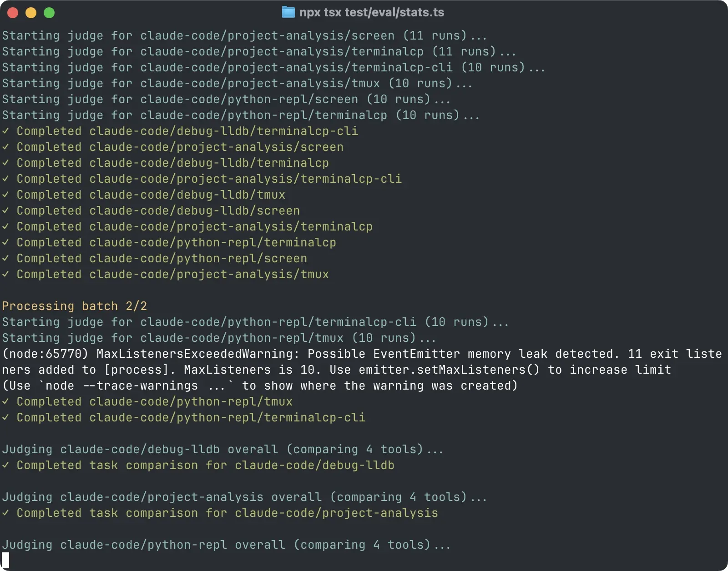Click checkmark beside Completed debug-lldb/terminalcp-cli line

[x=5, y=131]
